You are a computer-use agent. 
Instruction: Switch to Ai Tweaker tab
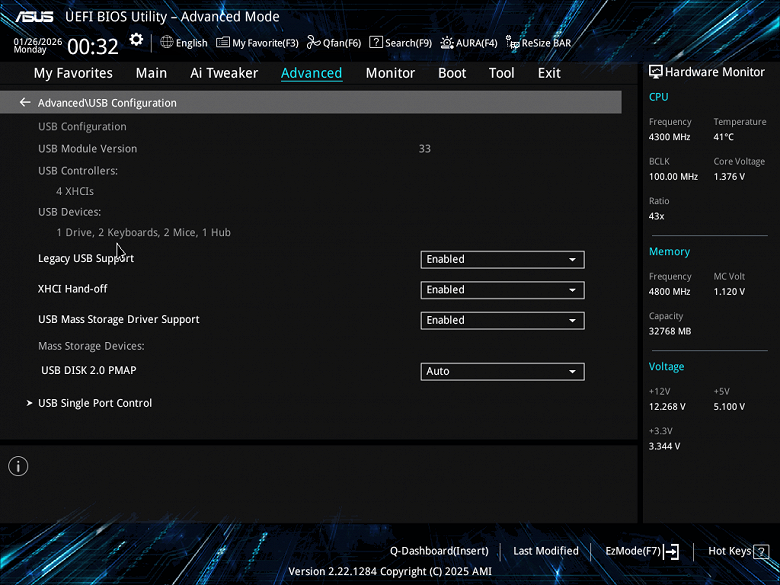(x=224, y=73)
